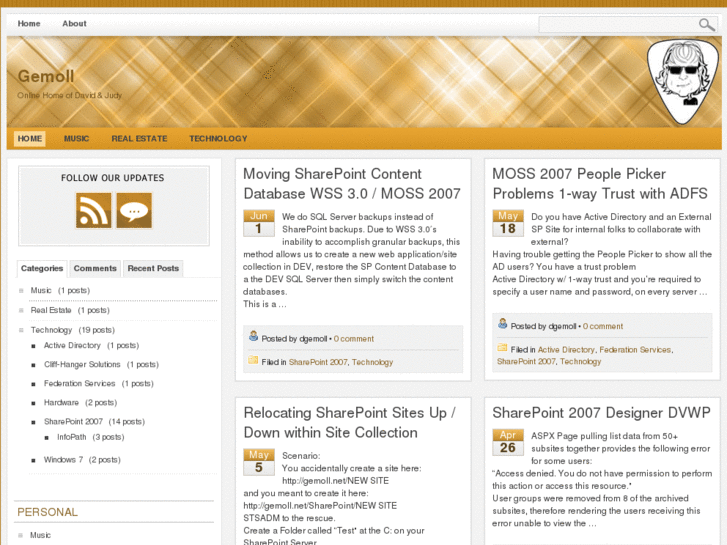Click the May 5 date badge
Viewport: 727px width, 545px height.
coord(259,462)
